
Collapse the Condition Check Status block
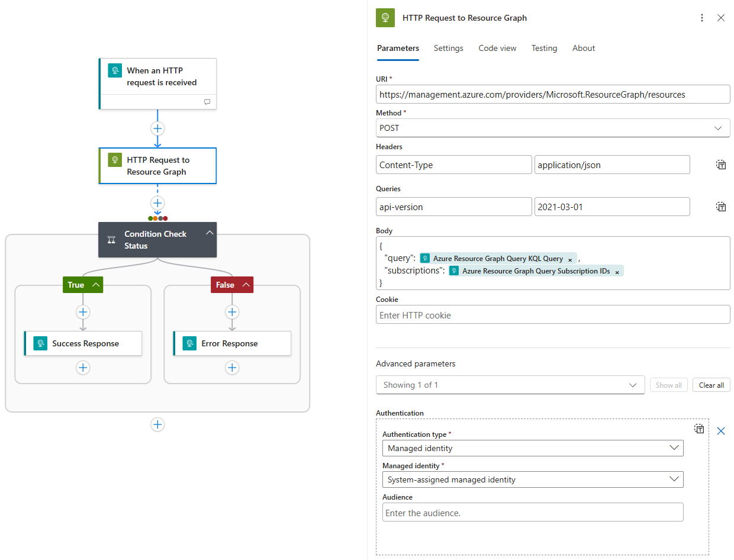point(209,233)
